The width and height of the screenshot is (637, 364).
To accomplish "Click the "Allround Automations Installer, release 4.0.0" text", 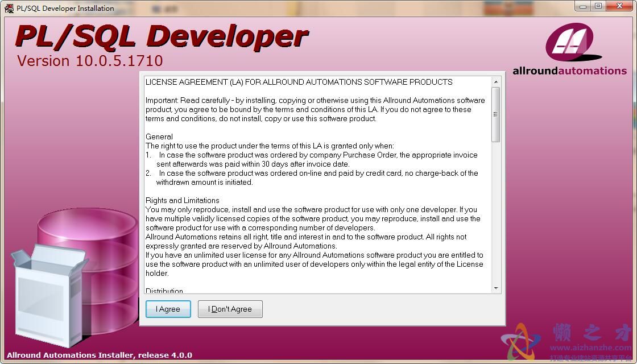I will click(100, 355).
